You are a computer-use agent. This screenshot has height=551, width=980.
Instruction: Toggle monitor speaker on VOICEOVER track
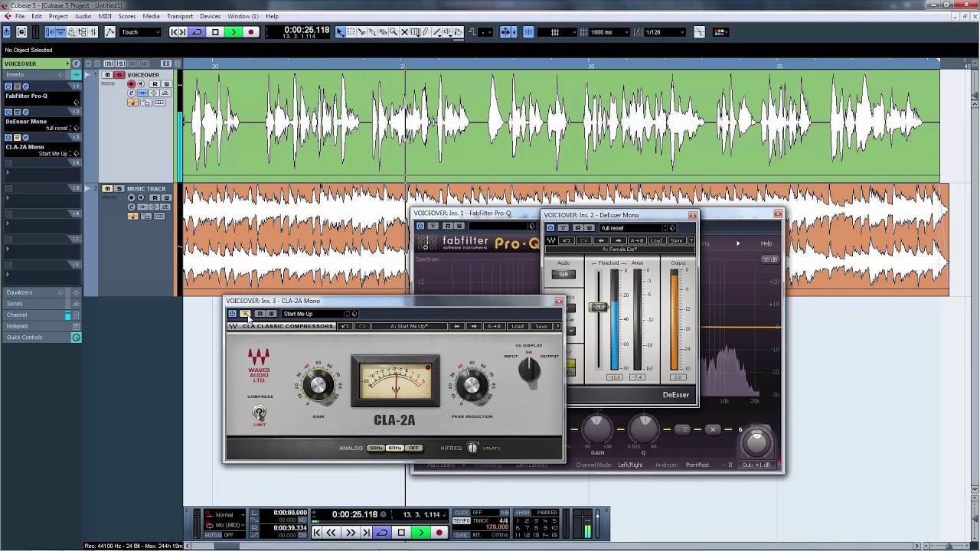pyautogui.click(x=141, y=84)
